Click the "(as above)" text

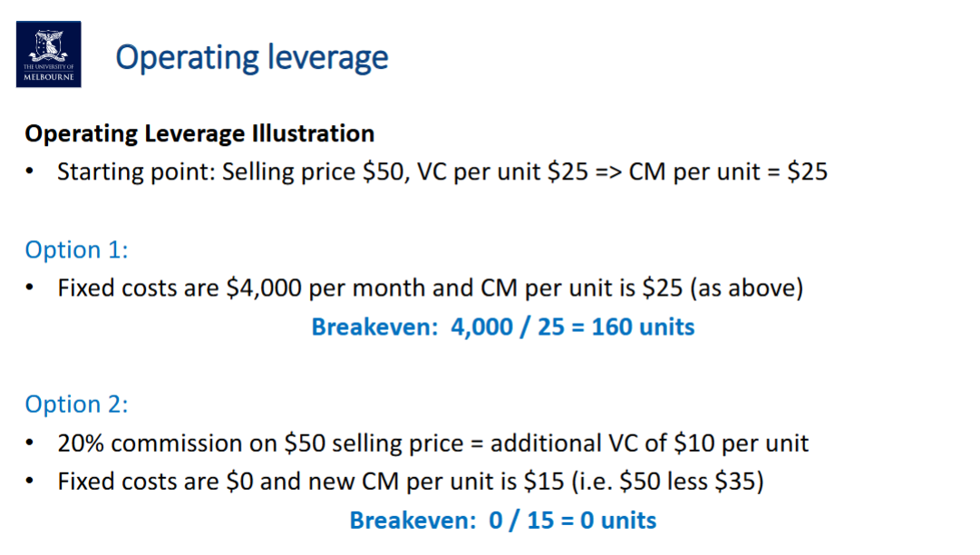click(x=747, y=288)
